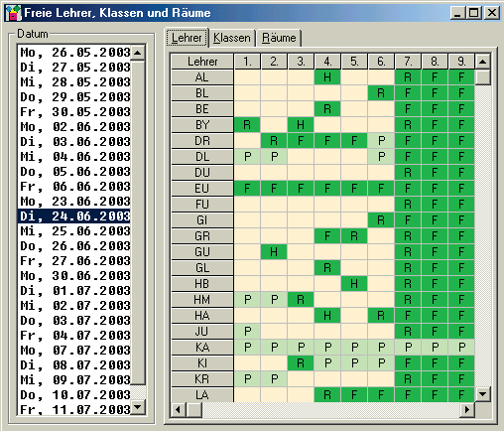Image resolution: width=504 pixels, height=431 pixels.
Task: Click the KA teacher row header
Action: [202, 348]
